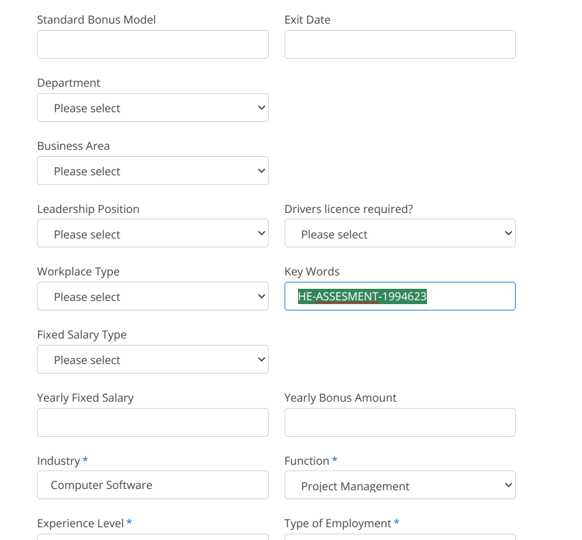Click the Yearly Bonus Amount field

pyautogui.click(x=400, y=423)
